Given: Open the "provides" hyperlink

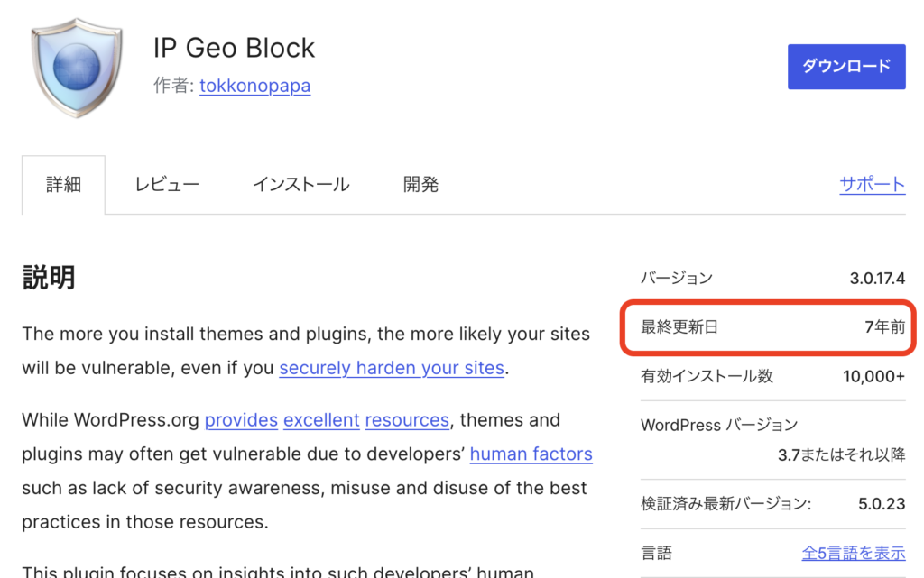Looking at the screenshot, I should (241, 420).
